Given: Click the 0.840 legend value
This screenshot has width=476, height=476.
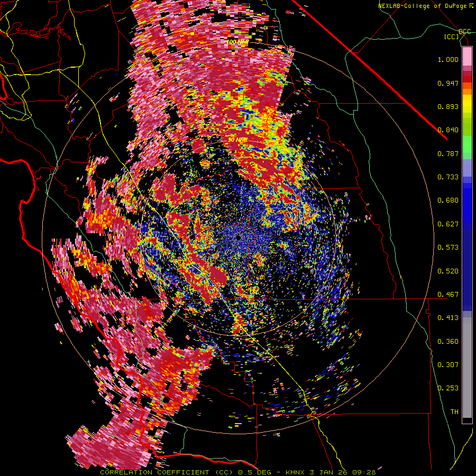Looking at the screenshot, I should point(448,130).
